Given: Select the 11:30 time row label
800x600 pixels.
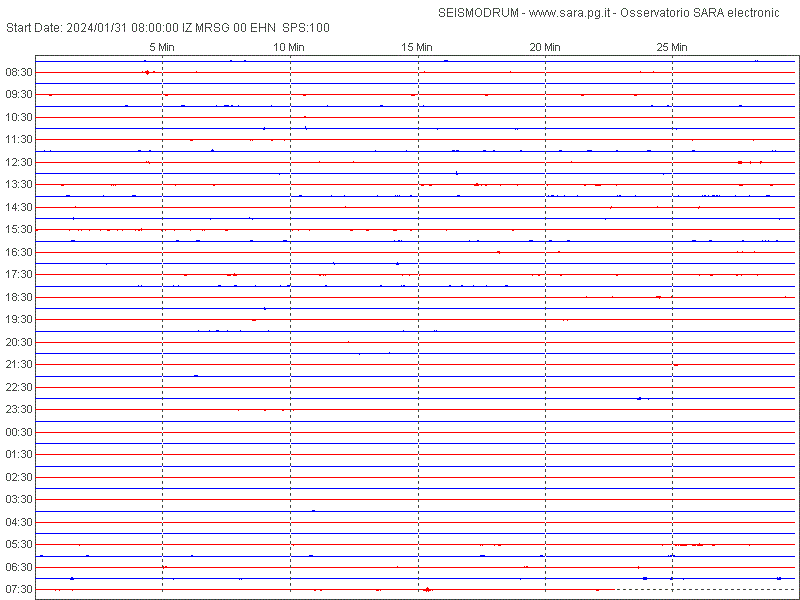Looking at the screenshot, I should 19,140.
